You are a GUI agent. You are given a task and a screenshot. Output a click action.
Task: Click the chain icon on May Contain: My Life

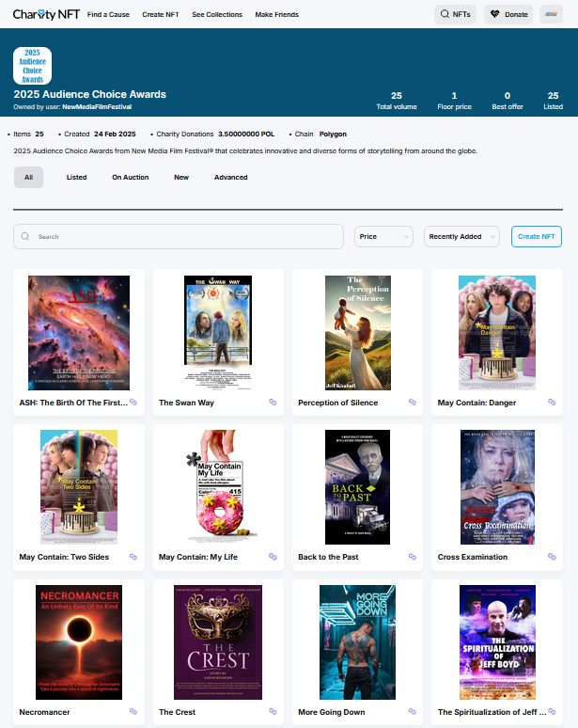click(273, 557)
